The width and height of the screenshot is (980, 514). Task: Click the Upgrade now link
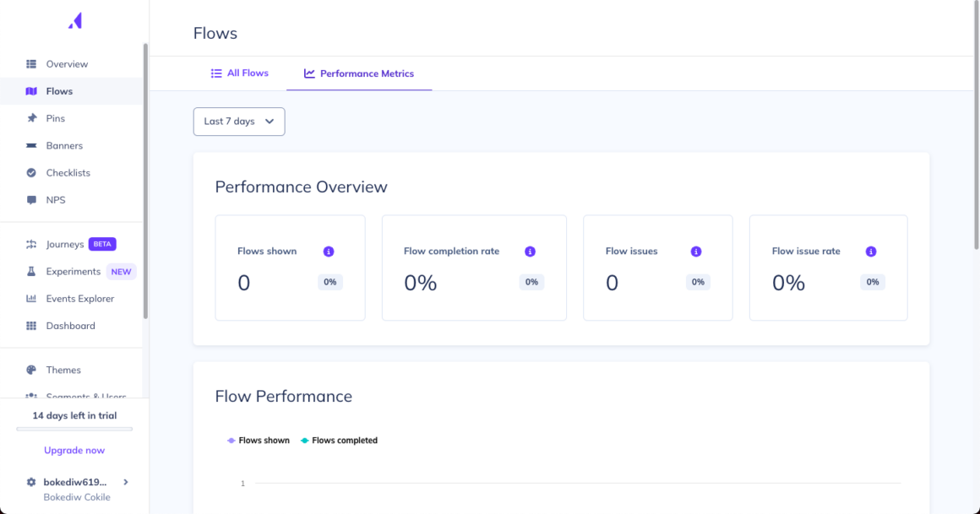pyautogui.click(x=74, y=451)
